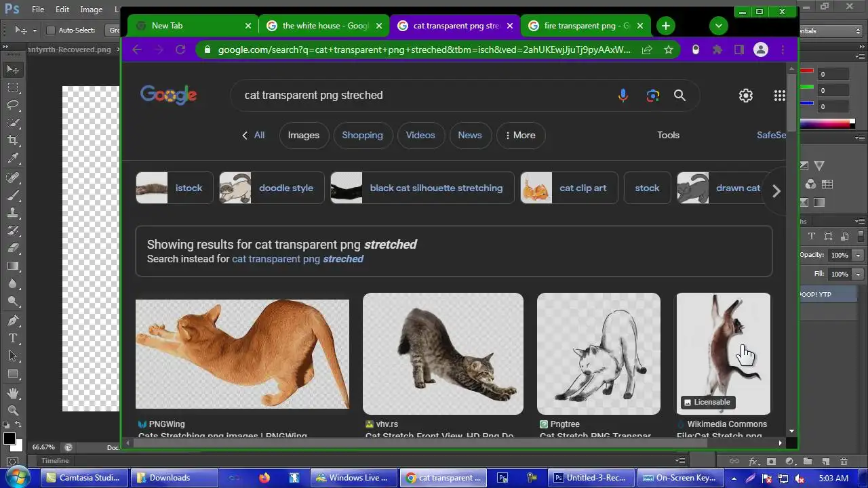Select the Crop tool
The width and height of the screenshot is (868, 488).
tap(13, 140)
